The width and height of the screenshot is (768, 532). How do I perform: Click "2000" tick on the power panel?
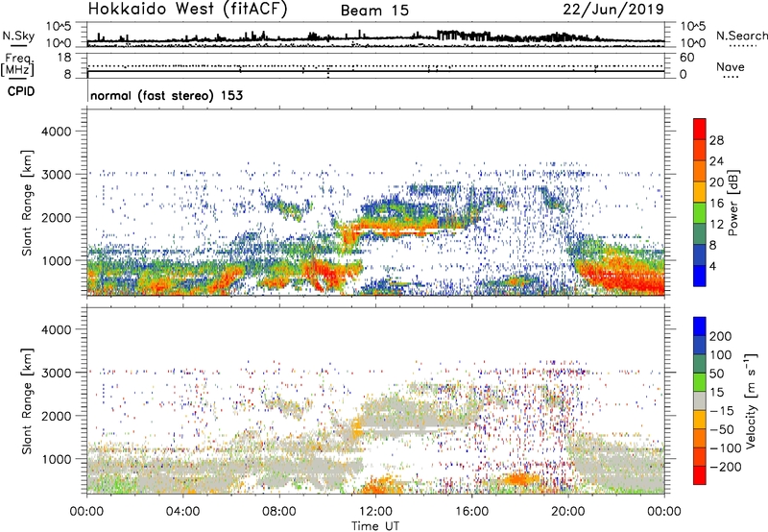click(56, 217)
